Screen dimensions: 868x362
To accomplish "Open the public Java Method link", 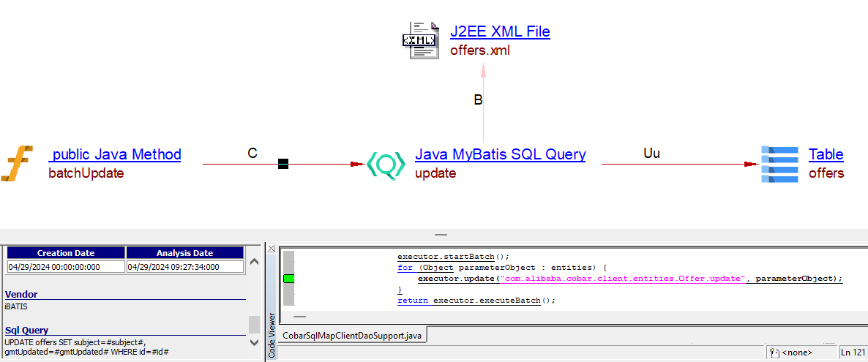I will point(116,154).
